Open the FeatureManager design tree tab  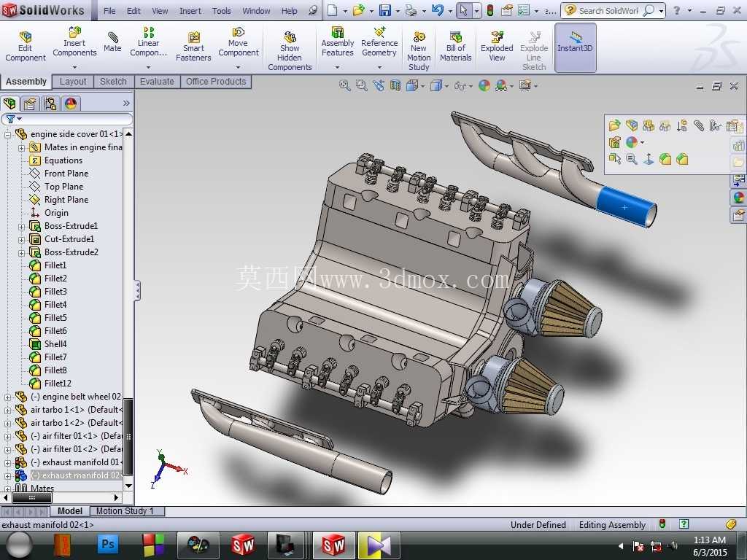coord(9,104)
